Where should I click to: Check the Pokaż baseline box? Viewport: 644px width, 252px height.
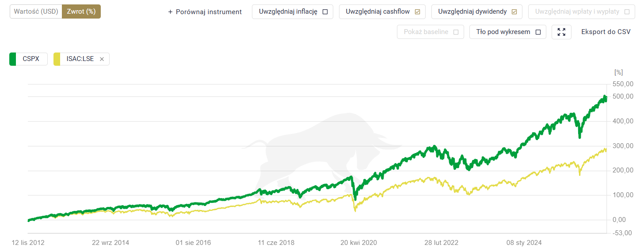456,32
